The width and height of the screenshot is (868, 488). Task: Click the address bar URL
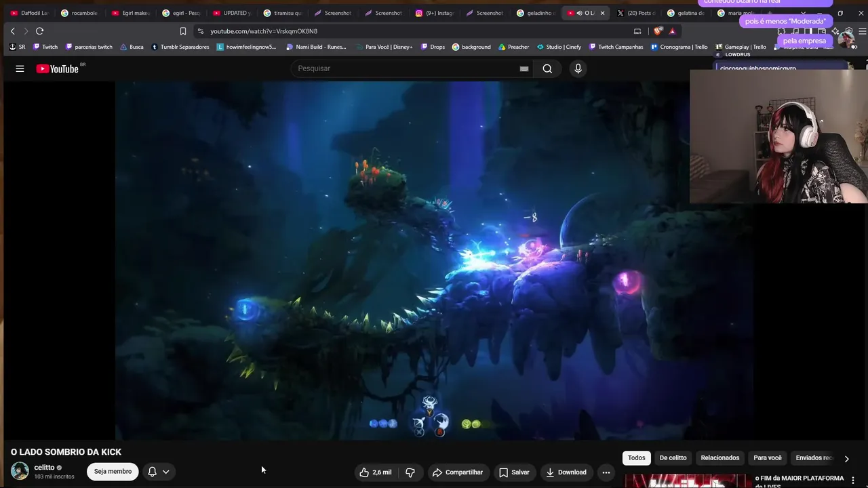[264, 31]
